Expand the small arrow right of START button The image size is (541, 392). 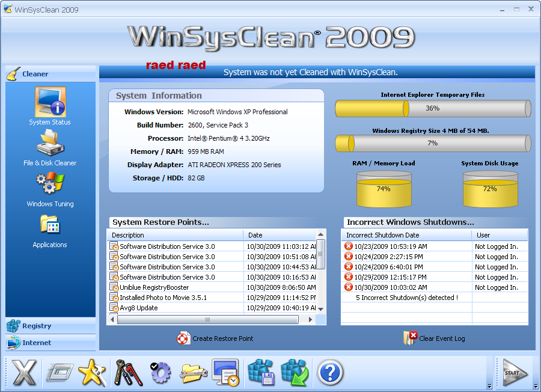536,386
